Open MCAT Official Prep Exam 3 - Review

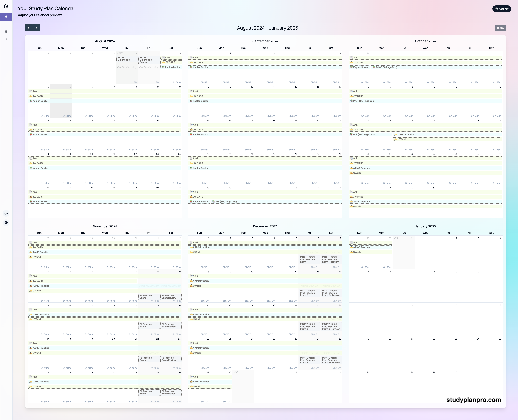[331, 327]
